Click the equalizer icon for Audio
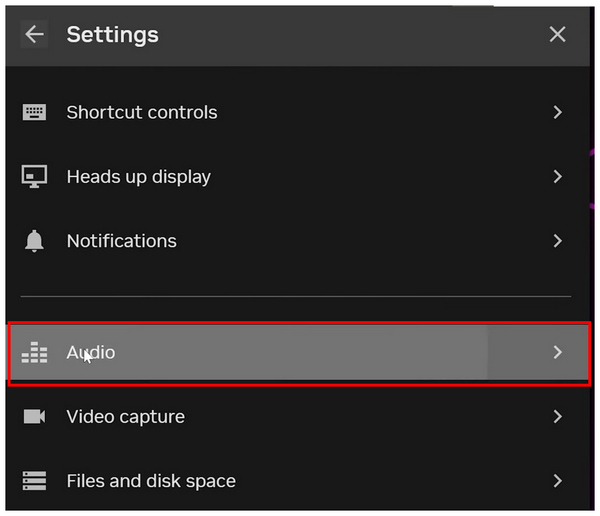Screen dimensions: 600x516 [x=35, y=352]
